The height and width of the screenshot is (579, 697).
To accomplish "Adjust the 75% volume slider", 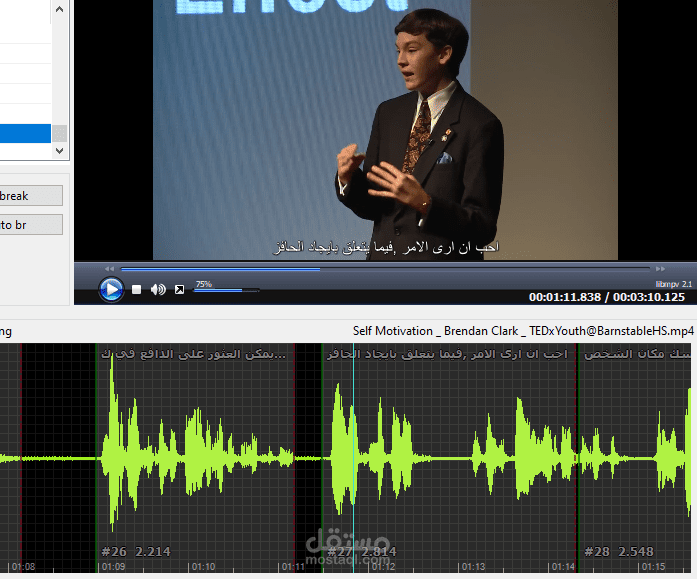I will (226, 290).
